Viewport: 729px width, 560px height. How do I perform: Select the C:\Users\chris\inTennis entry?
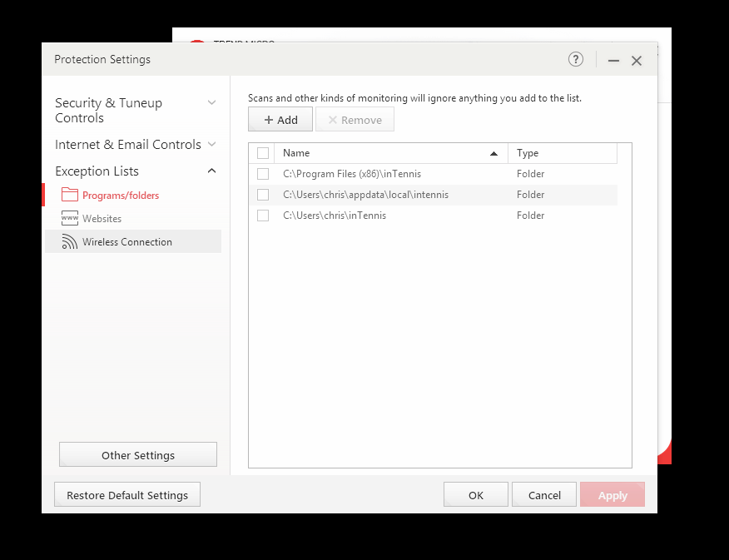335,216
